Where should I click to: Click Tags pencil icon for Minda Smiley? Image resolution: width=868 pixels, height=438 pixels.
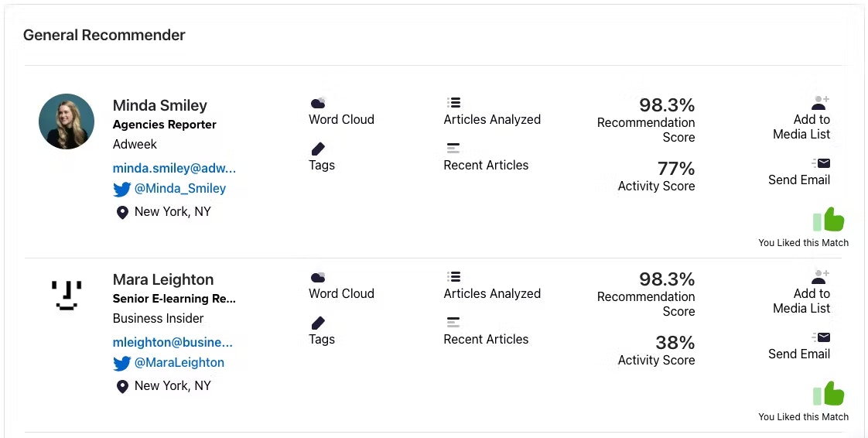pyautogui.click(x=318, y=149)
